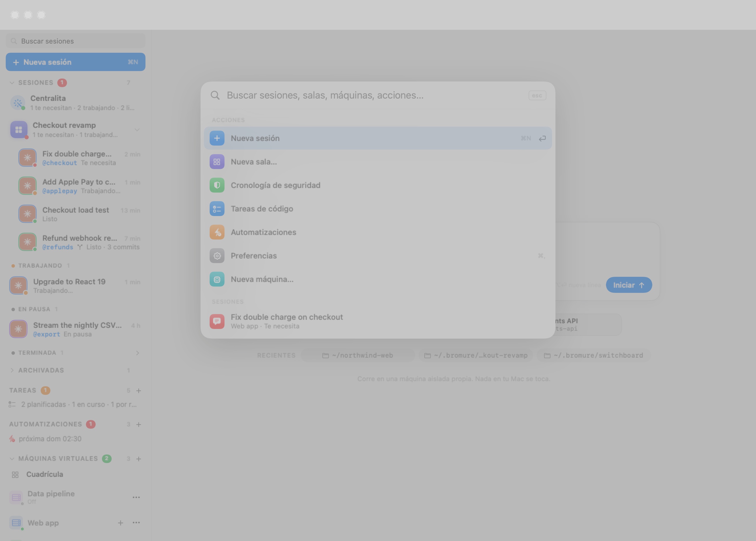Click the blue Nueva sesión sidebar button
This screenshot has width=756, height=541.
[76, 62]
